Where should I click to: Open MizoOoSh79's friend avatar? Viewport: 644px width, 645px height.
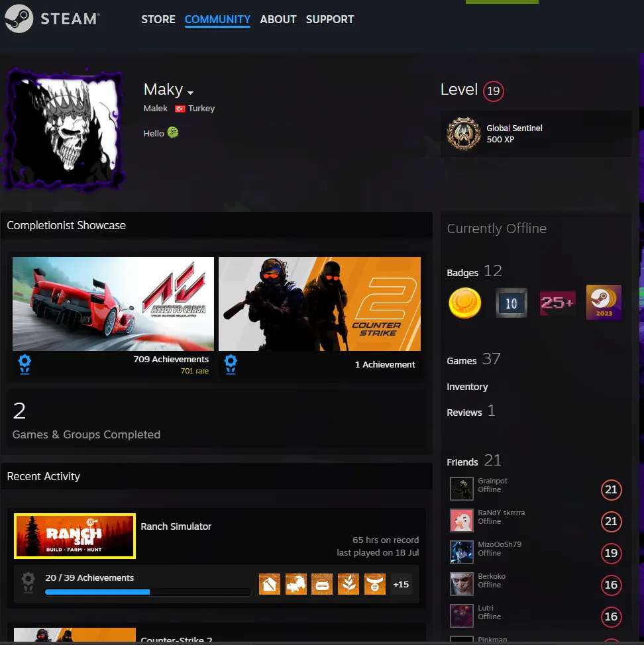tap(462, 552)
